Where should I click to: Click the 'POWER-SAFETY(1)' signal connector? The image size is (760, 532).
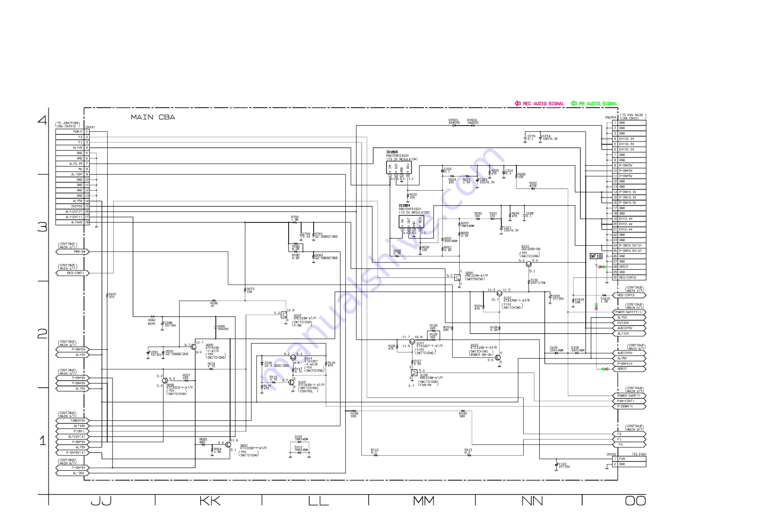pos(629,312)
